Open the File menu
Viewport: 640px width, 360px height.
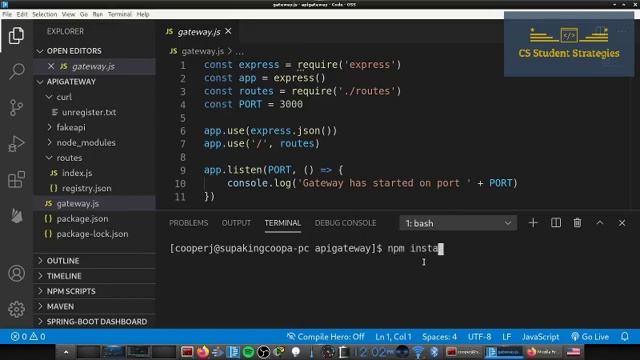(x=7, y=14)
